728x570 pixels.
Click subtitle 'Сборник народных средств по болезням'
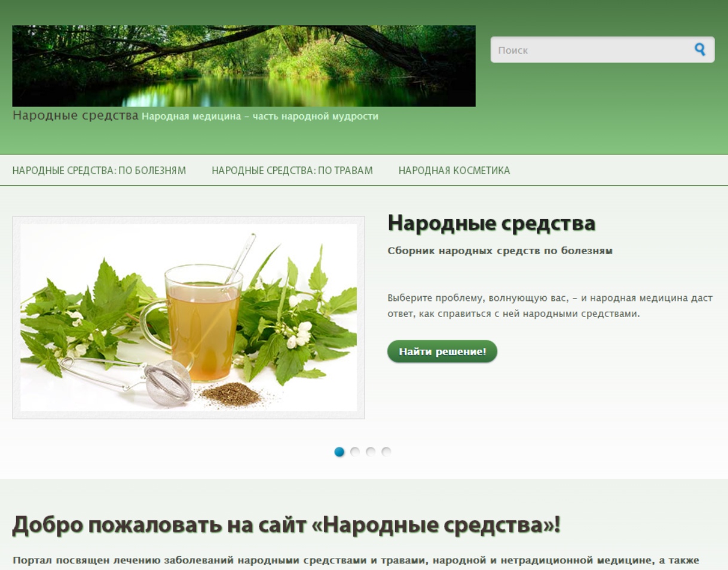coord(500,251)
